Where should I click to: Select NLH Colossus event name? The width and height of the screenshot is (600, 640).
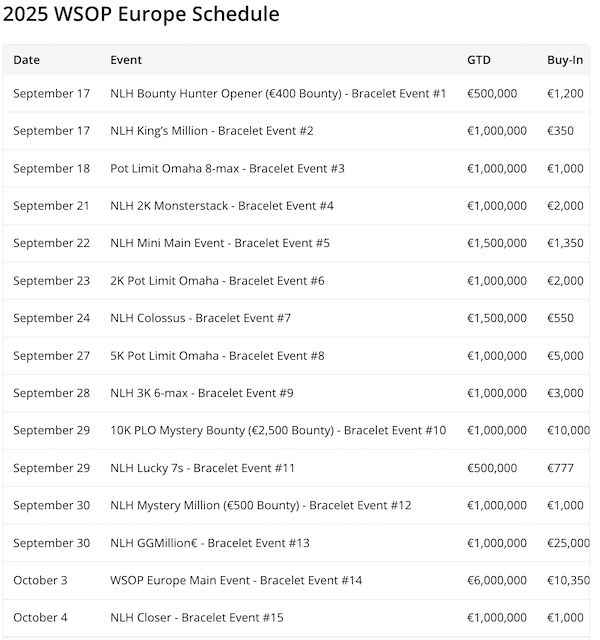pyautogui.click(x=200, y=318)
